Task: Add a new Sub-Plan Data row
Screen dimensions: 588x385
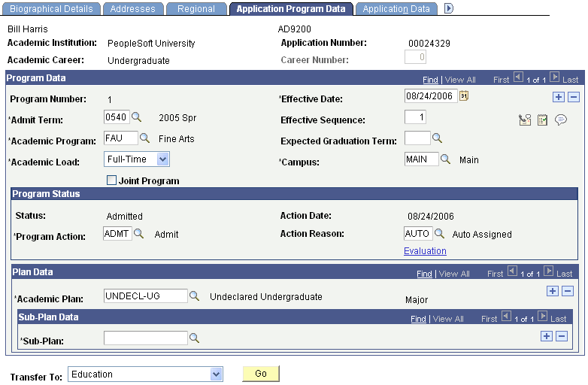Action: [547, 336]
